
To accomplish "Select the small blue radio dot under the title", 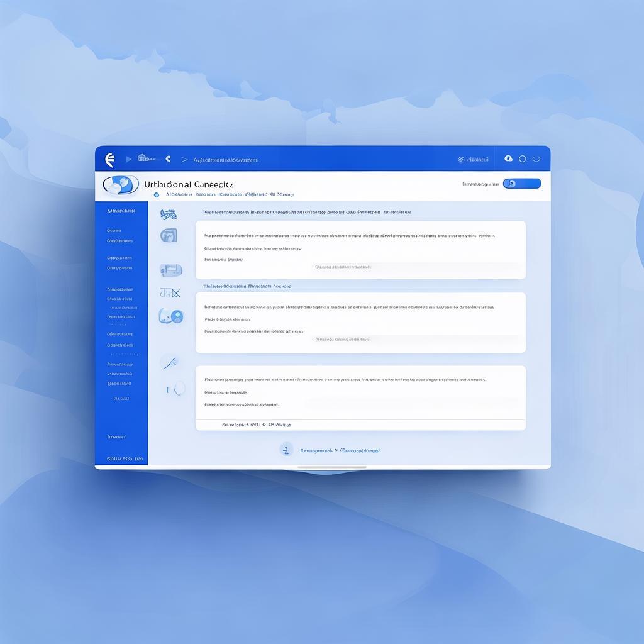I will click(x=157, y=195).
